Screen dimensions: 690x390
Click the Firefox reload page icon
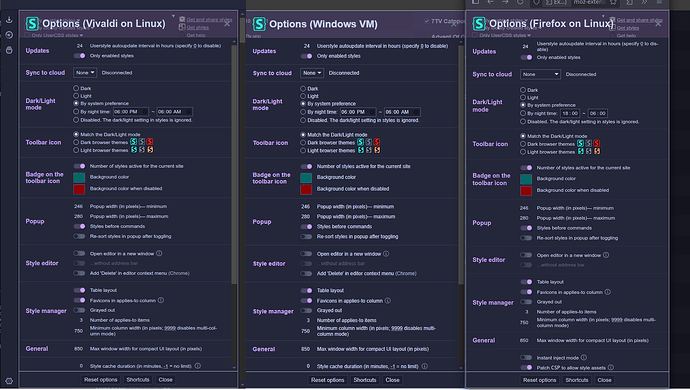(x=520, y=2)
